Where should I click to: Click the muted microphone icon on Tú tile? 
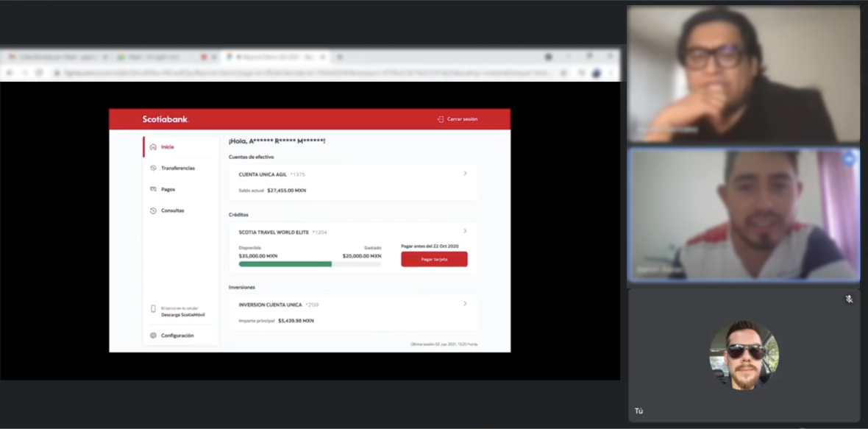tap(849, 299)
